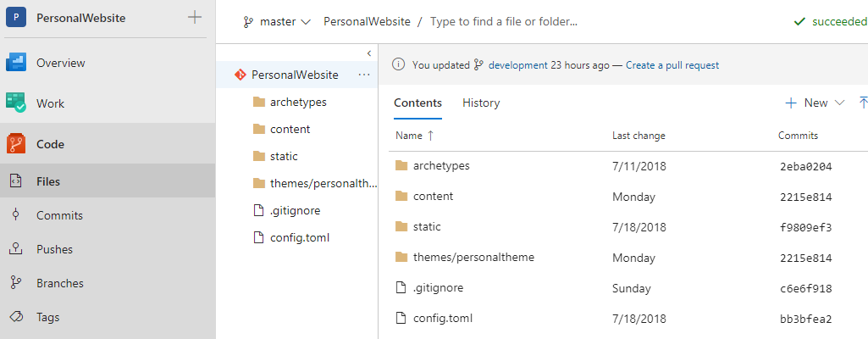Click the git repository icon in tree

240,75
